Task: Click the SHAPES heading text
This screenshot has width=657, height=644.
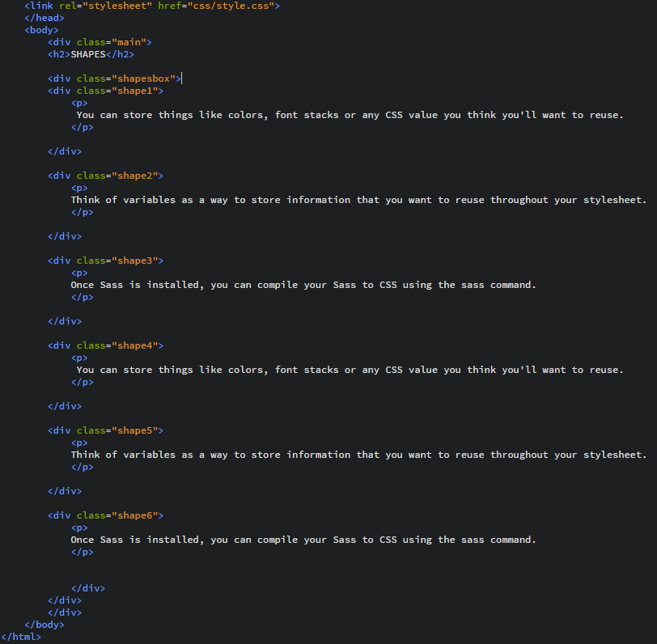Action: (88, 54)
